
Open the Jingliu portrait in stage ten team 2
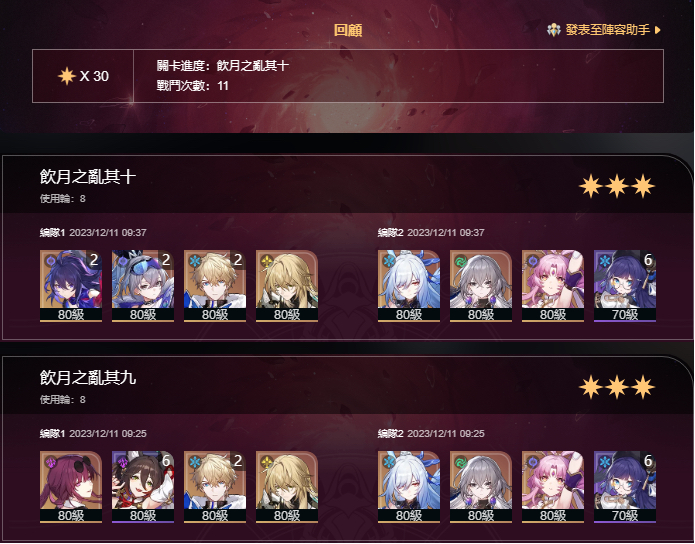point(409,286)
